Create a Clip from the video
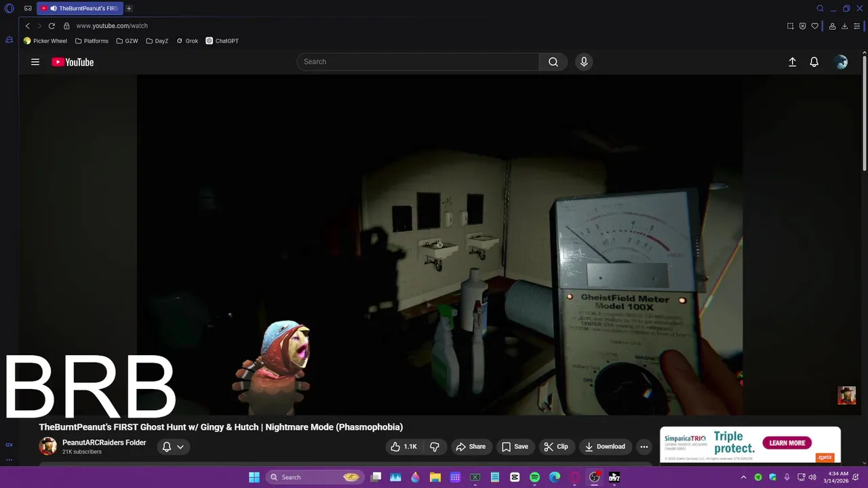 pos(556,447)
